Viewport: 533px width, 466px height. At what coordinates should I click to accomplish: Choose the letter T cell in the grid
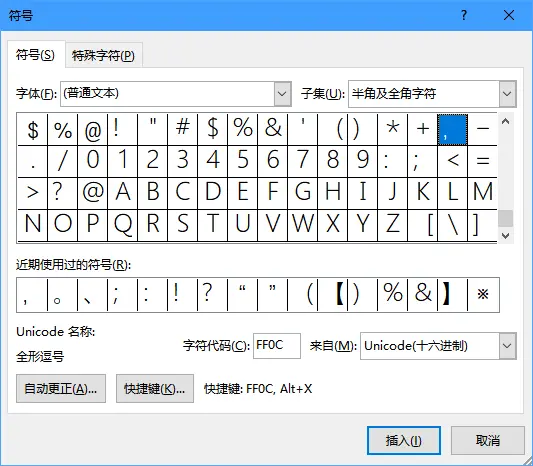pos(212,225)
